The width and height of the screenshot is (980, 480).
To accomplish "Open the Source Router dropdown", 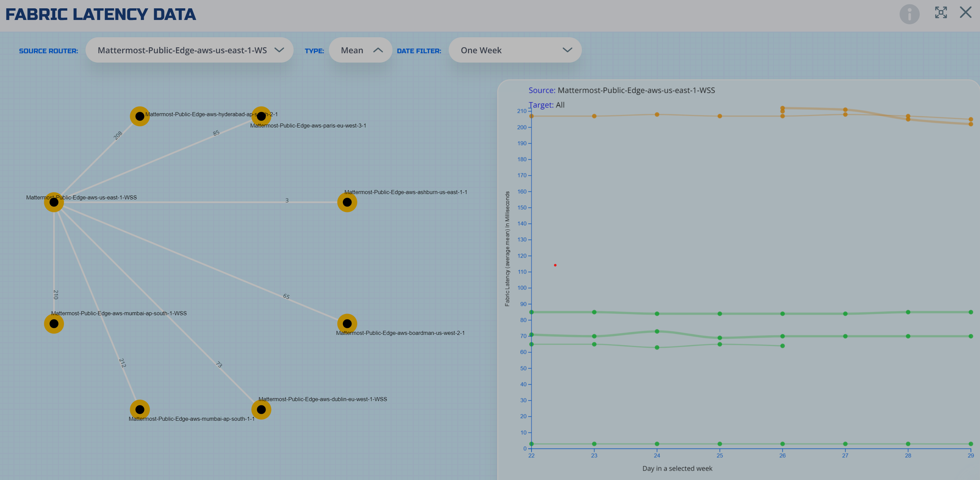I will (189, 50).
